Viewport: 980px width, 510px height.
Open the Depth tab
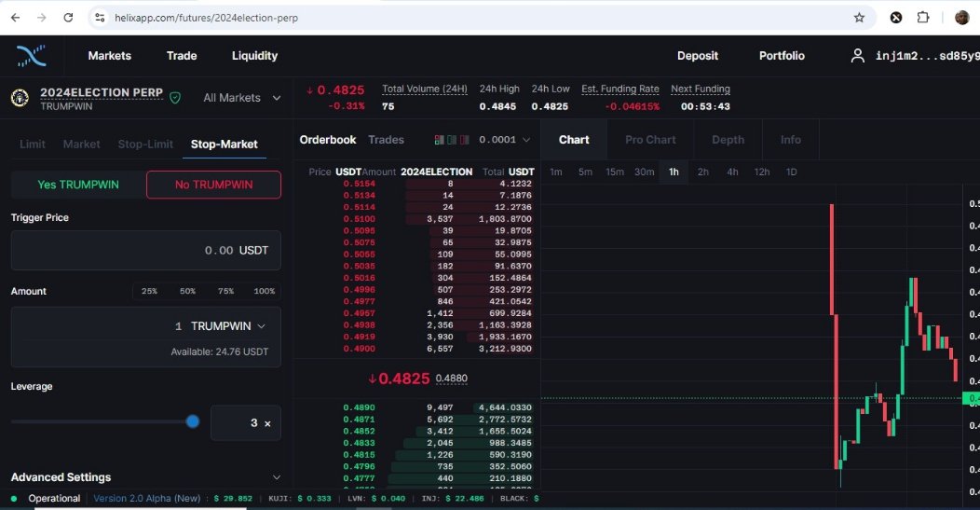pos(728,140)
